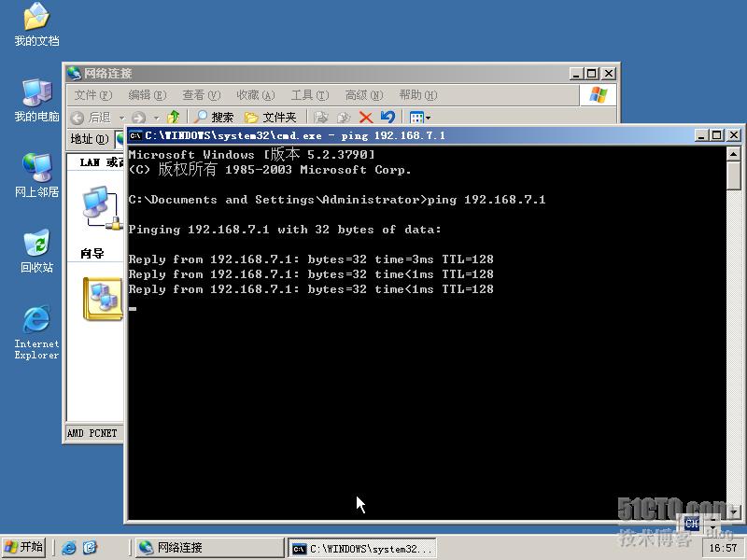Launch Internet Explorer from quick launch bar
747x560 pixels.
tap(68, 548)
